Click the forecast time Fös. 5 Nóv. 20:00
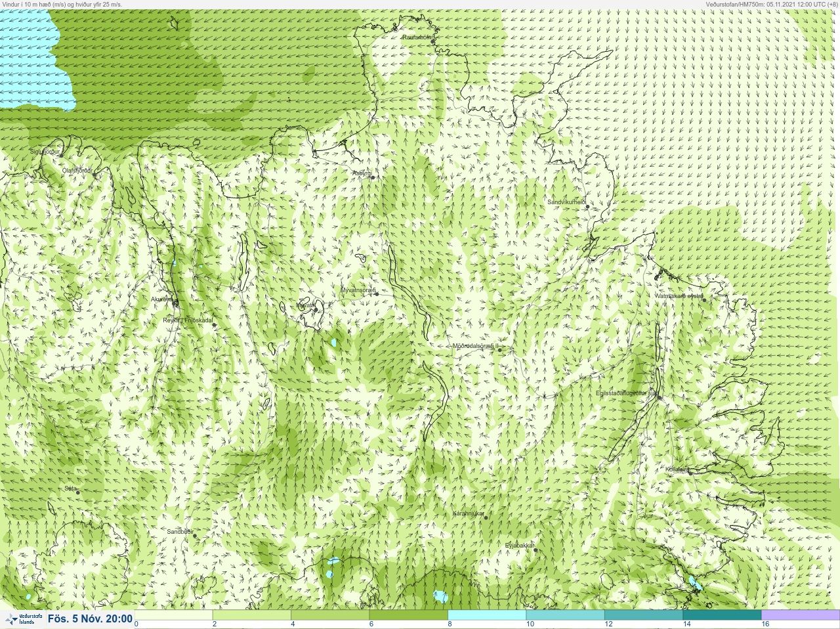840x629 pixels. (x=90, y=618)
